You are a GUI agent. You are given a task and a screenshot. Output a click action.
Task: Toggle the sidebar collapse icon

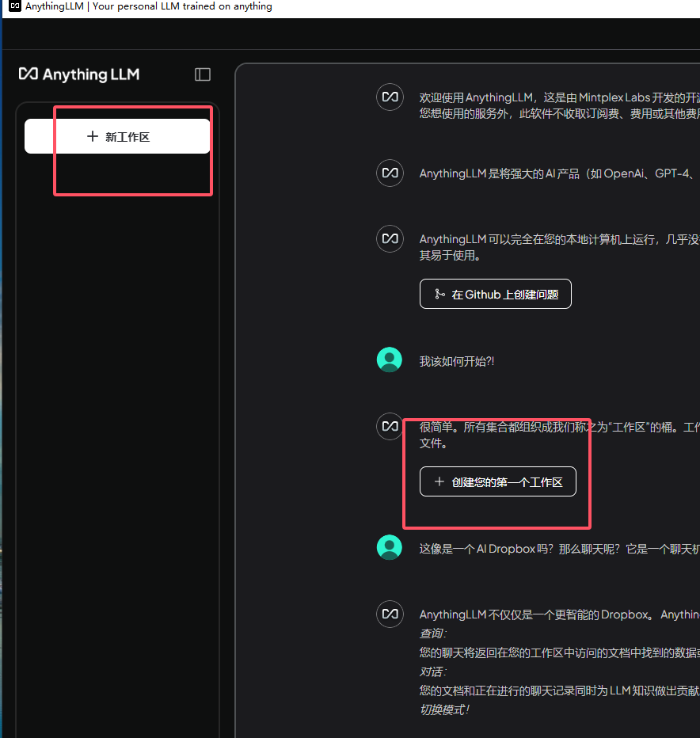[x=203, y=74]
